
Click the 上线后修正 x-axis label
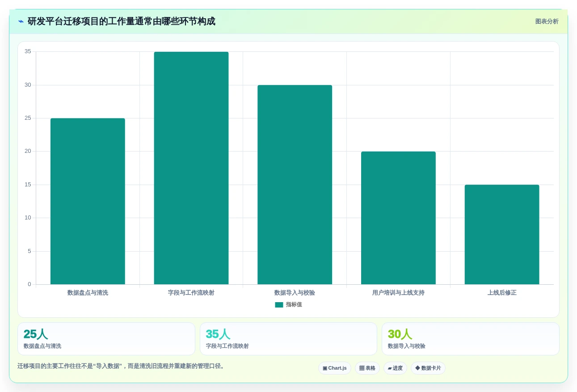click(x=502, y=293)
